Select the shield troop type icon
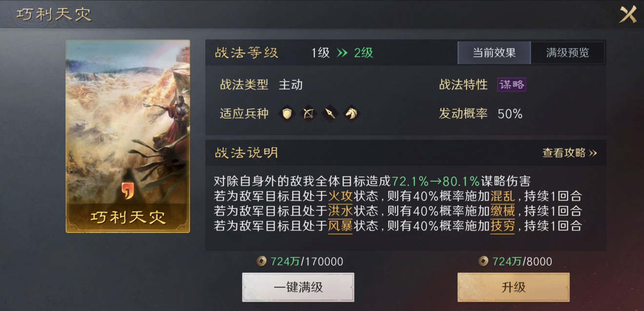The width and height of the screenshot is (644, 311). tap(287, 114)
